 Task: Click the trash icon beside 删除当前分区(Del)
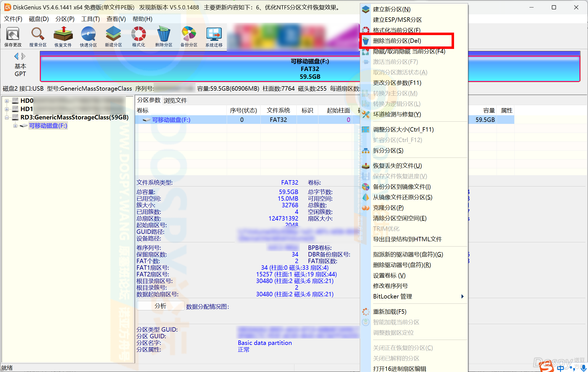coord(366,41)
